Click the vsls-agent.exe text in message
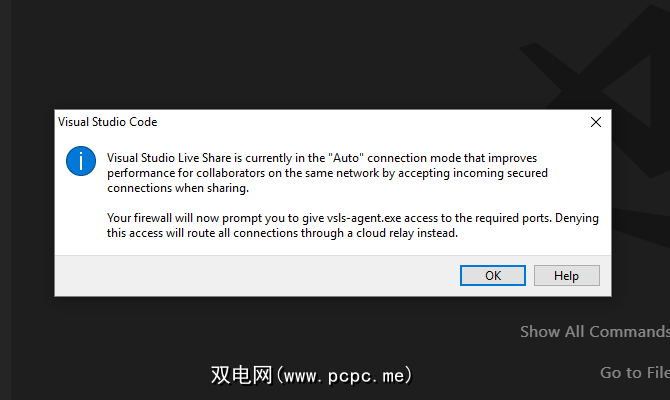This screenshot has height=400, width=670. coord(342,218)
